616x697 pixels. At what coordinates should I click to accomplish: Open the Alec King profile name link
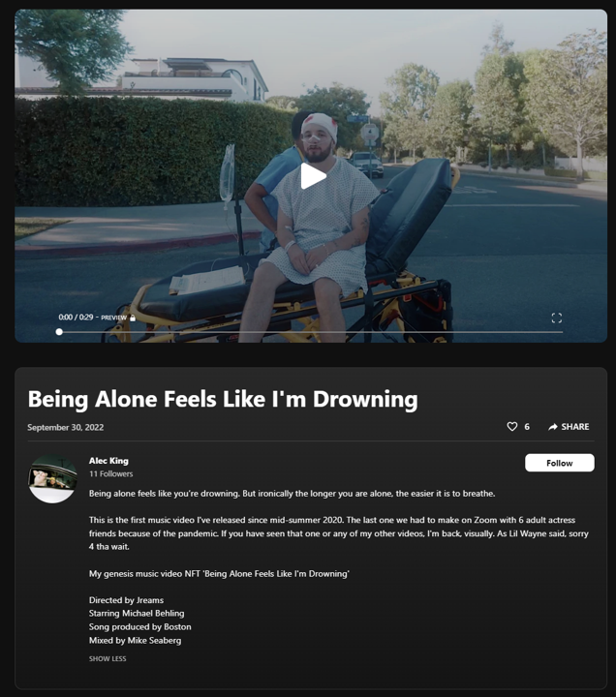[x=108, y=461]
